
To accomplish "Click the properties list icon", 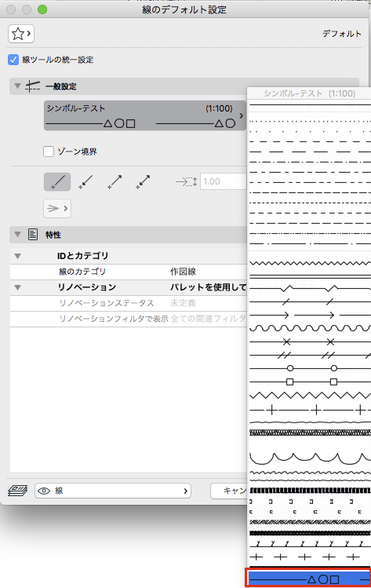I will (x=33, y=235).
